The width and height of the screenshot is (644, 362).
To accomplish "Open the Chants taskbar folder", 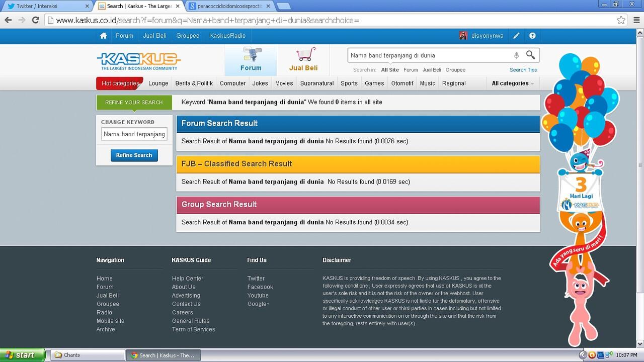I will click(88, 355).
